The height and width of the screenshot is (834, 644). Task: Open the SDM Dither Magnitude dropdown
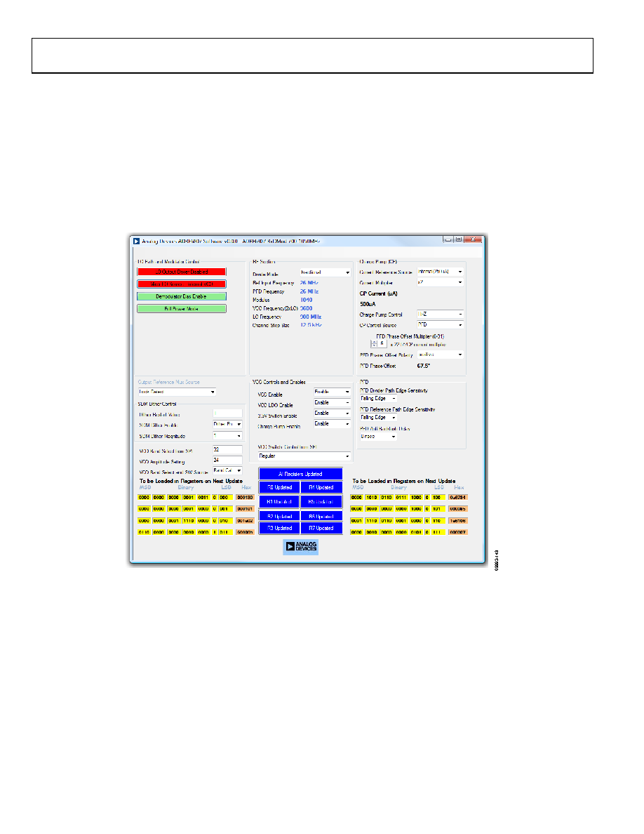(x=227, y=436)
